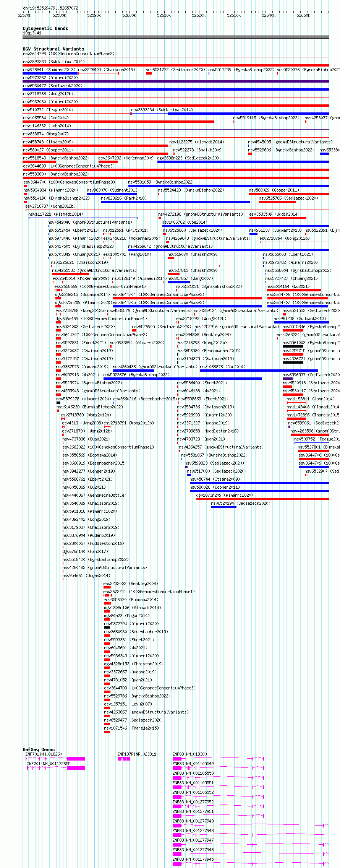Screen dimensions: 340x868
Task: Click variant esv4313 (Wang2008)
Action: pos(82,423)
